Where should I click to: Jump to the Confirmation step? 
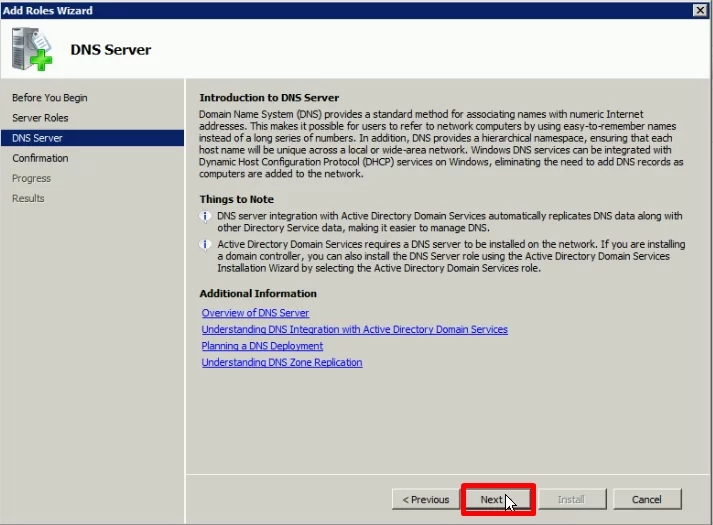tap(40, 158)
